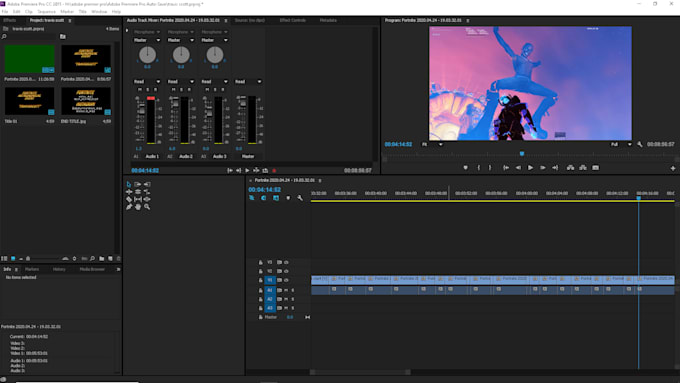Switch to the Effects tab

pos(10,20)
